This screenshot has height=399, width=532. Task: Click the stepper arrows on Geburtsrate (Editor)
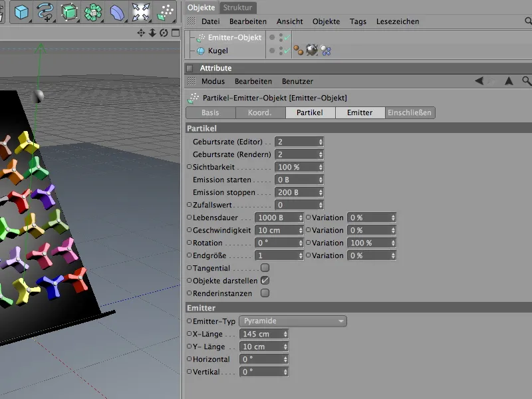click(321, 142)
